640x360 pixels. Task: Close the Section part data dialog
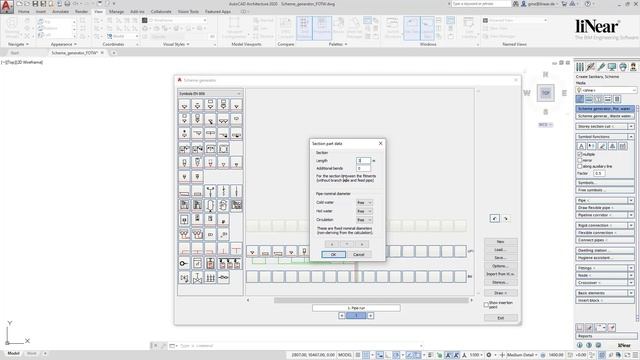pyautogui.click(x=380, y=143)
